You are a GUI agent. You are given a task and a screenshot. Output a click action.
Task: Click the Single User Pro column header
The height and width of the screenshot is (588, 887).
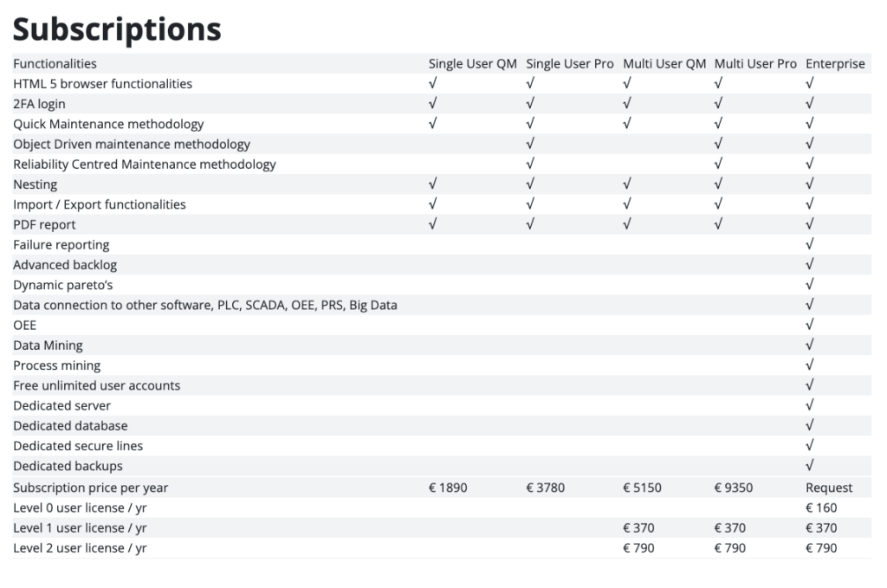pyautogui.click(x=569, y=64)
